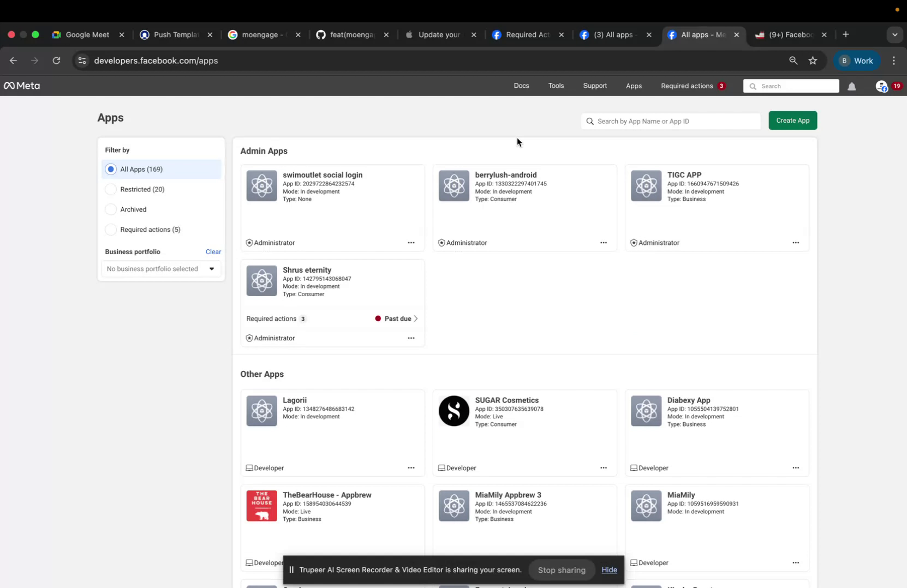Click the Create App button
This screenshot has height=588, width=907.
click(792, 121)
